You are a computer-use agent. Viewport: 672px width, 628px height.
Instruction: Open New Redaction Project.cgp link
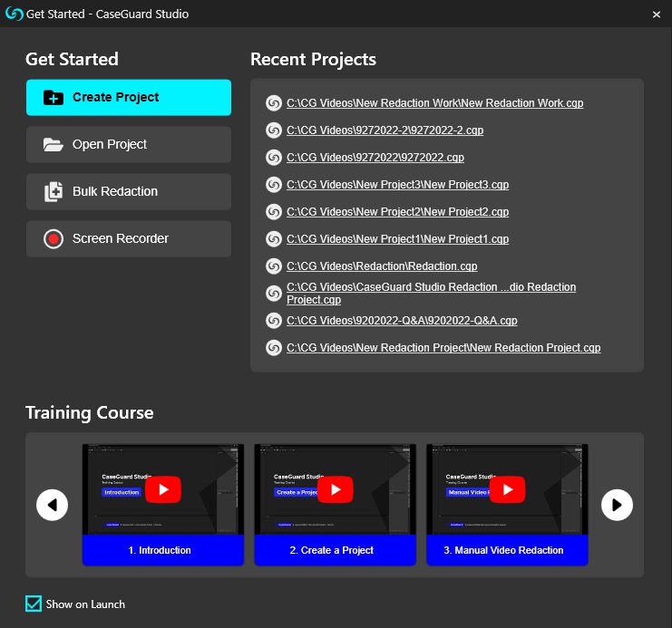[443, 348]
